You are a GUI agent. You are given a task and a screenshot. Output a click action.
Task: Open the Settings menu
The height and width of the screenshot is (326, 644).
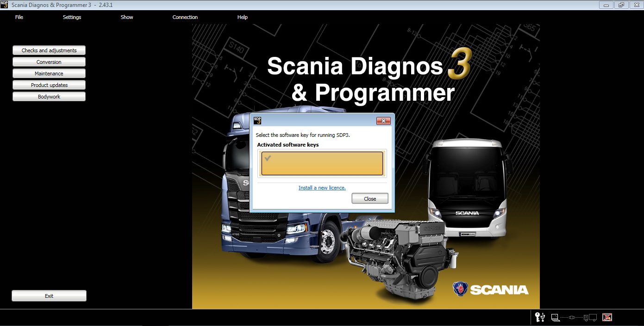click(x=72, y=17)
